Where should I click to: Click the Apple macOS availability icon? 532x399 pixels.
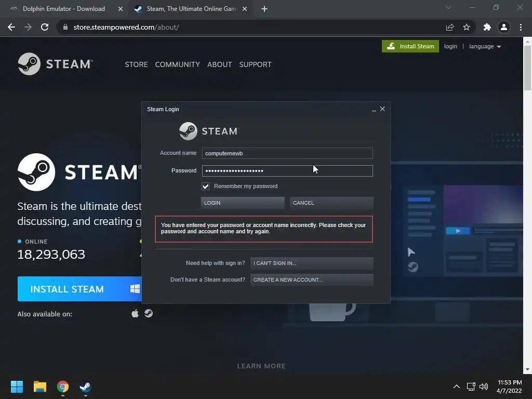[x=135, y=313]
